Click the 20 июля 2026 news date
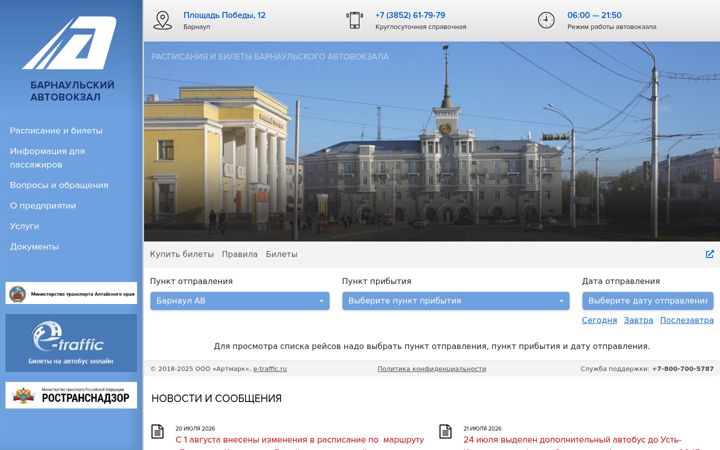Image resolution: width=720 pixels, height=450 pixels. 195,428
